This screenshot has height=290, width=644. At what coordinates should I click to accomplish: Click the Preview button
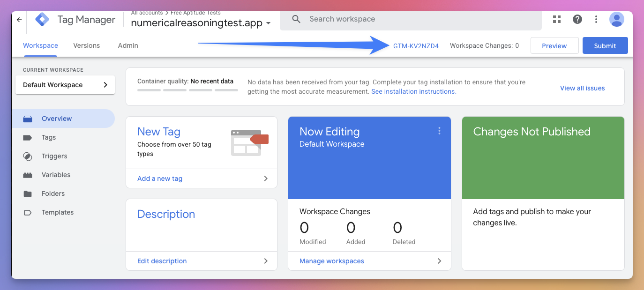point(554,46)
